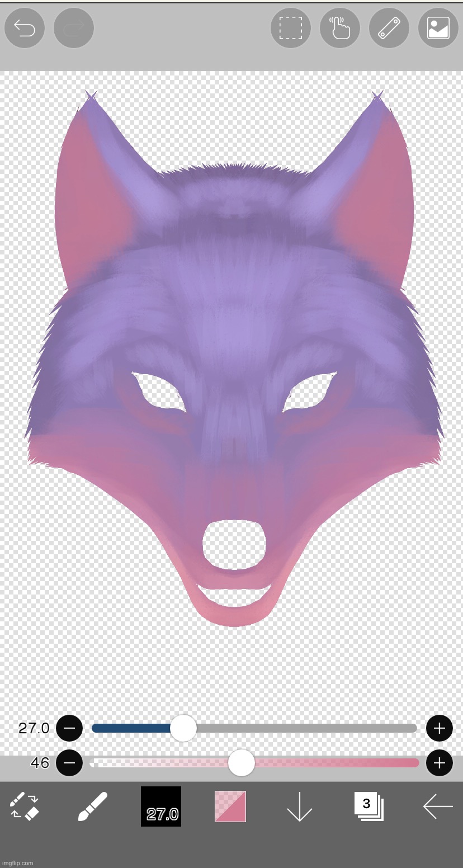This screenshot has width=463, height=868.
Task: Click the 27.0 thickness value label
Action: tap(34, 728)
